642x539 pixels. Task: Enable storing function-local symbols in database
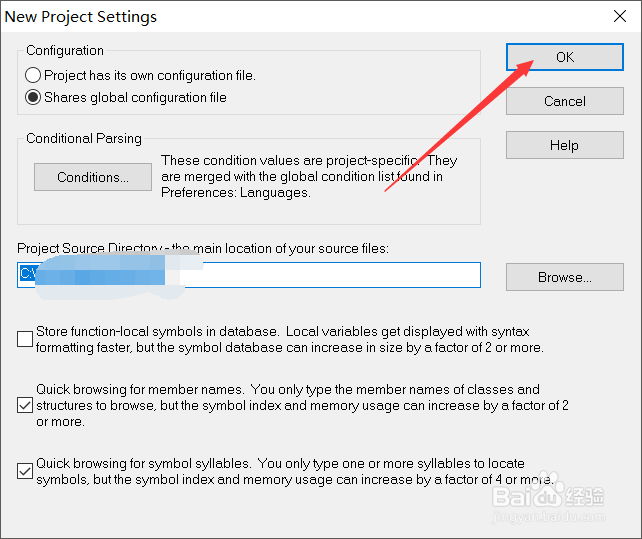(25, 339)
